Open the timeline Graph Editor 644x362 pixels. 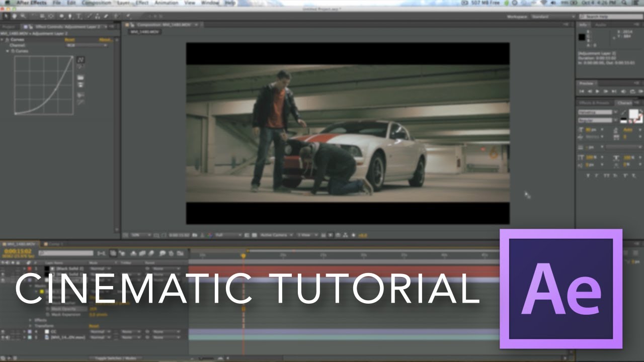click(180, 253)
